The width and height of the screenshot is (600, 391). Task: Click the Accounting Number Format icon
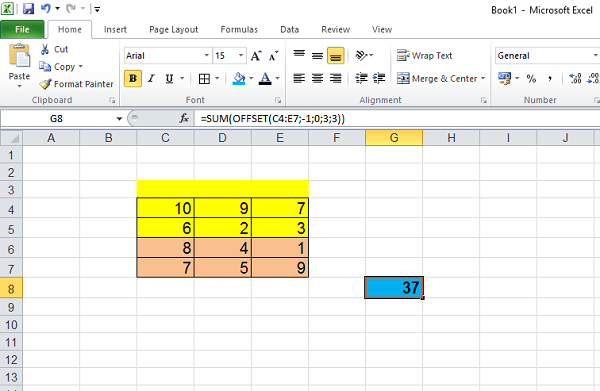point(505,78)
